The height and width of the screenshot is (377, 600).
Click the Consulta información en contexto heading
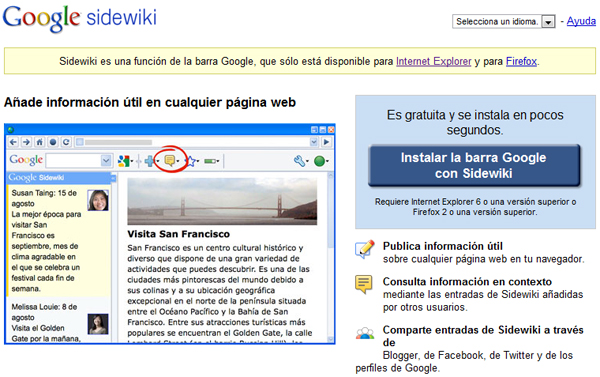467,282
